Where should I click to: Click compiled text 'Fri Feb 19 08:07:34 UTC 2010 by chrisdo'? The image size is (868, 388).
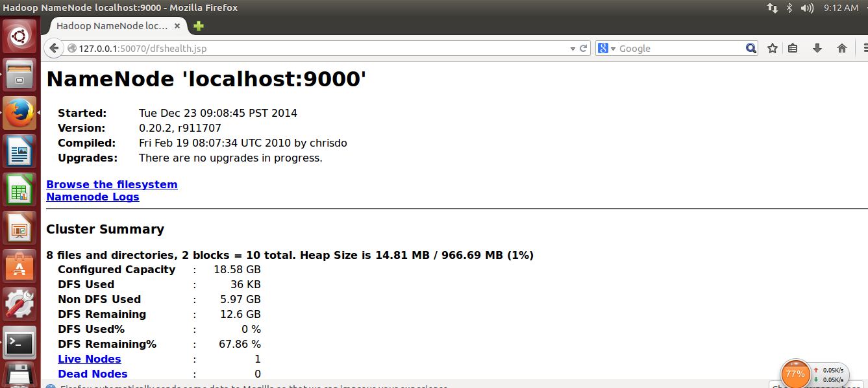(243, 143)
